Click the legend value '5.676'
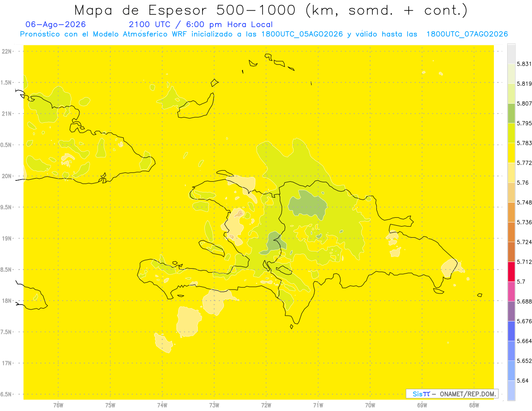Screen dimensions: 532x411 pos(524,321)
